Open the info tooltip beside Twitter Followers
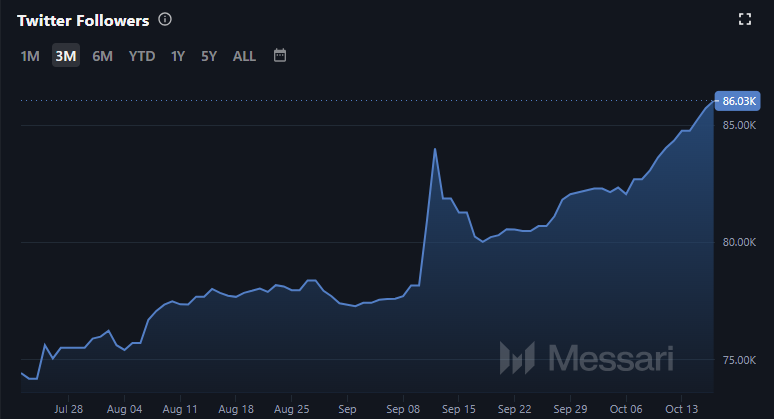774x419 pixels. tap(165, 20)
